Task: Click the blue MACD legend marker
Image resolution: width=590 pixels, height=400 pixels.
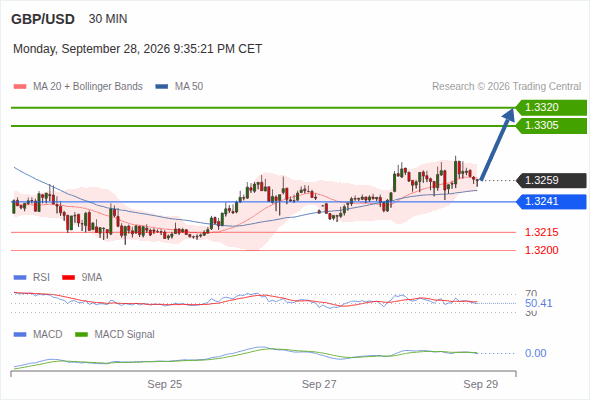Action: (20, 335)
